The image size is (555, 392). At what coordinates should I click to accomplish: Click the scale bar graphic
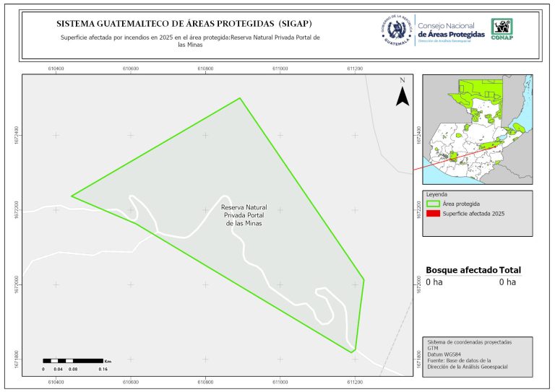coord(72,360)
